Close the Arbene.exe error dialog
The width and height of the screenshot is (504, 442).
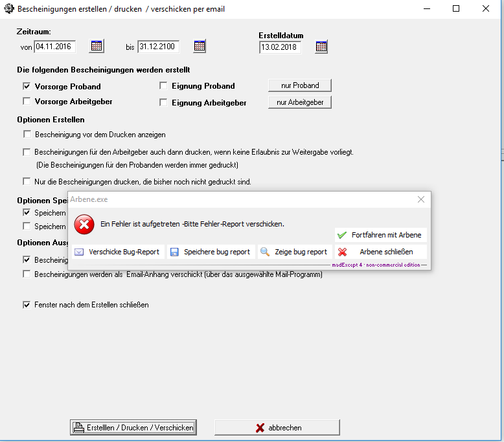[x=421, y=200]
